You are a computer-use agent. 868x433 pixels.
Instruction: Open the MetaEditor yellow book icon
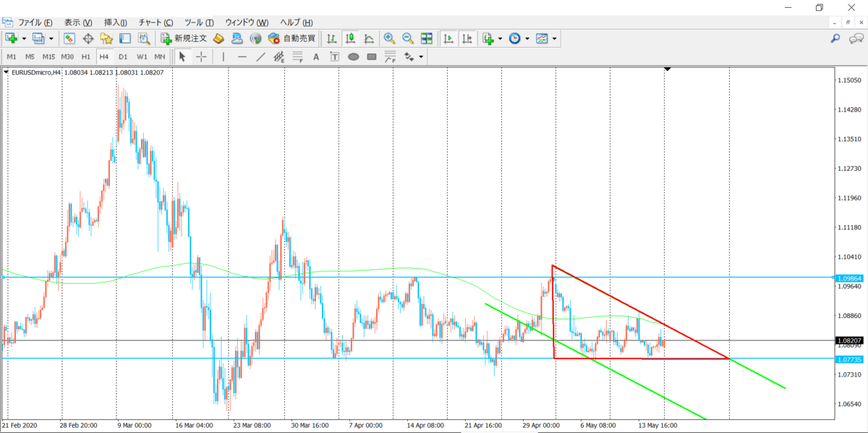pyautogui.click(x=218, y=38)
